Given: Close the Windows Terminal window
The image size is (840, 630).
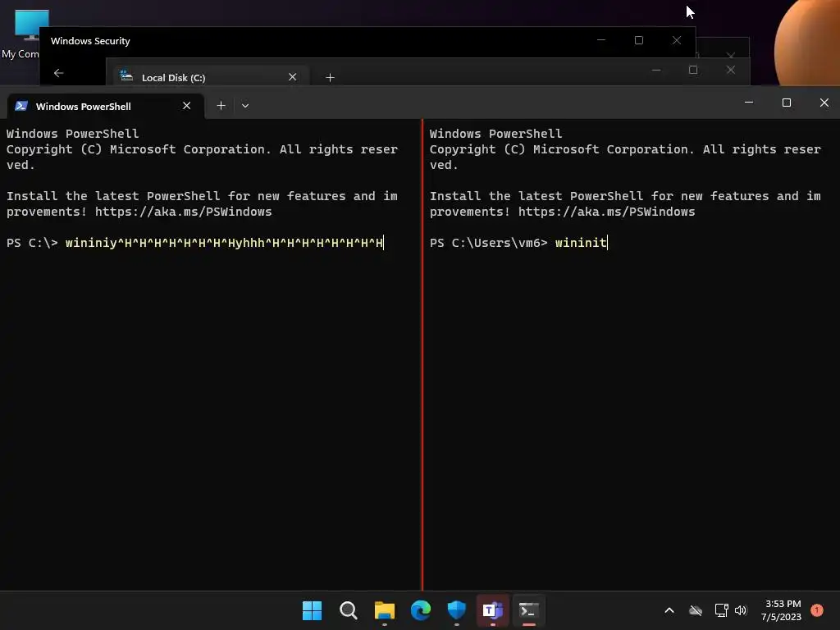Looking at the screenshot, I should pyautogui.click(x=824, y=103).
